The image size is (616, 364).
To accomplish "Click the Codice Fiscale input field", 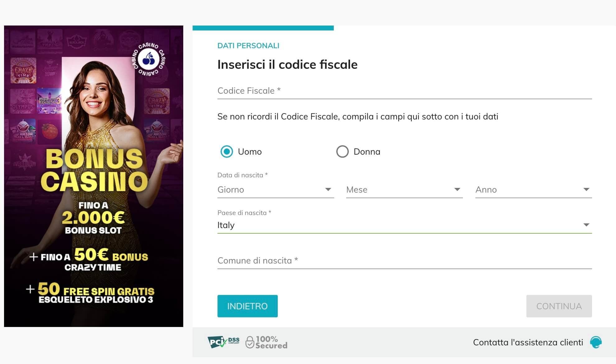I will coord(404,91).
